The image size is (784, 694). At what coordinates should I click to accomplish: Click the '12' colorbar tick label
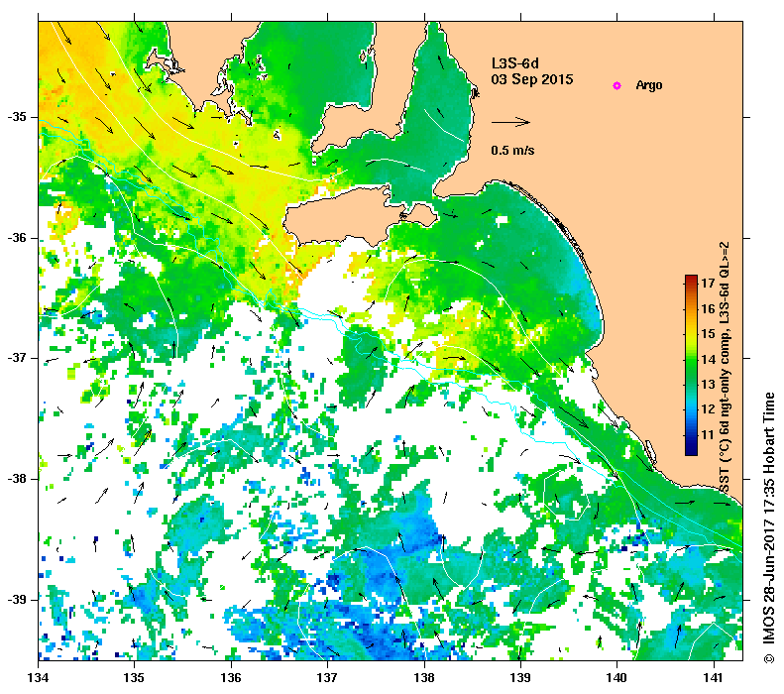[708, 409]
